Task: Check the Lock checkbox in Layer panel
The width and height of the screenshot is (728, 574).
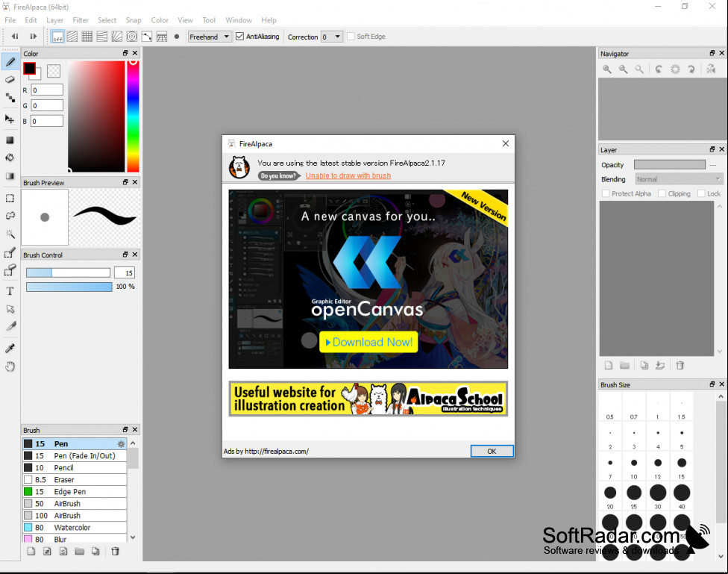Action: point(702,193)
